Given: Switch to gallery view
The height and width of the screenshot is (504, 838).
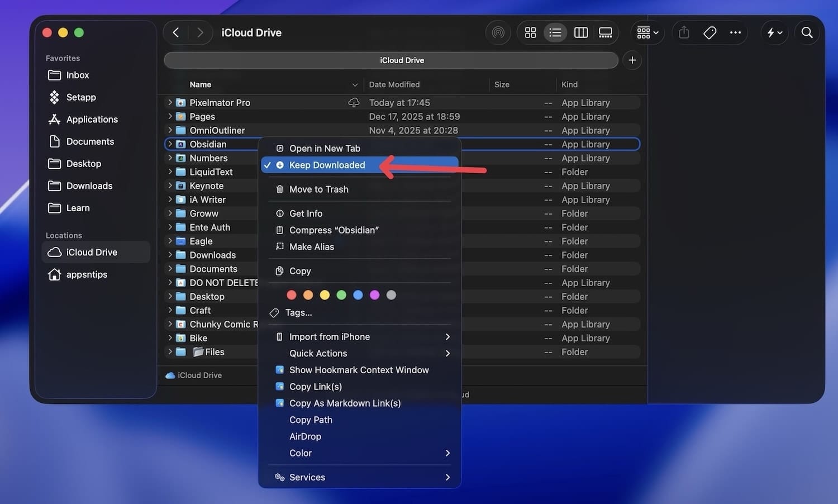Looking at the screenshot, I should click(606, 32).
